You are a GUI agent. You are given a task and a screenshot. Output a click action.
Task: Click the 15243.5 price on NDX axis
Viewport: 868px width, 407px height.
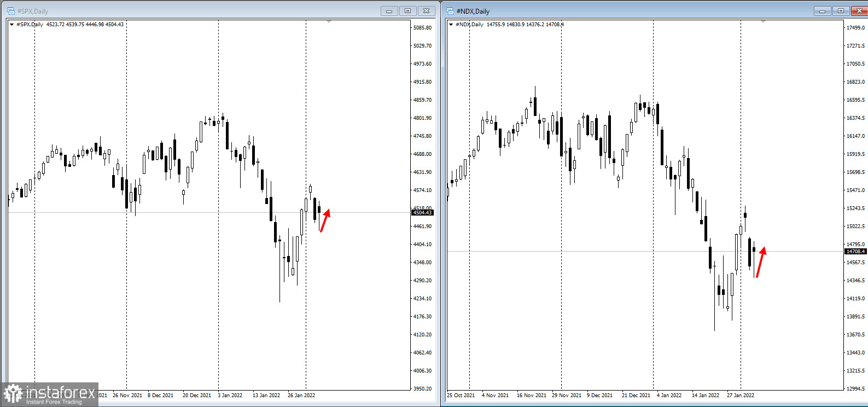point(855,208)
